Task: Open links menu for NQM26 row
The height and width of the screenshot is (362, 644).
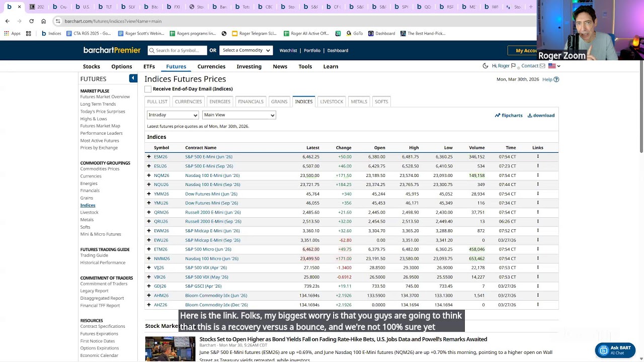Action: point(538,175)
